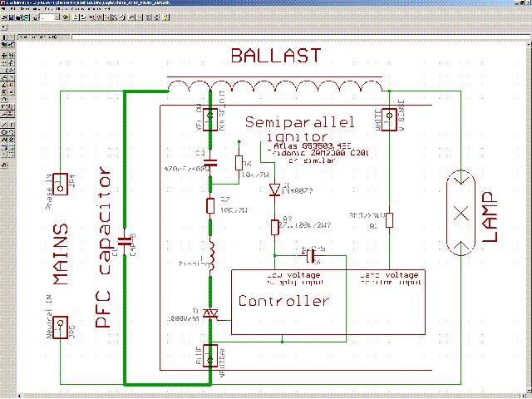Select the Show (eye) tool
The image size is (532, 399).
tap(11, 37)
